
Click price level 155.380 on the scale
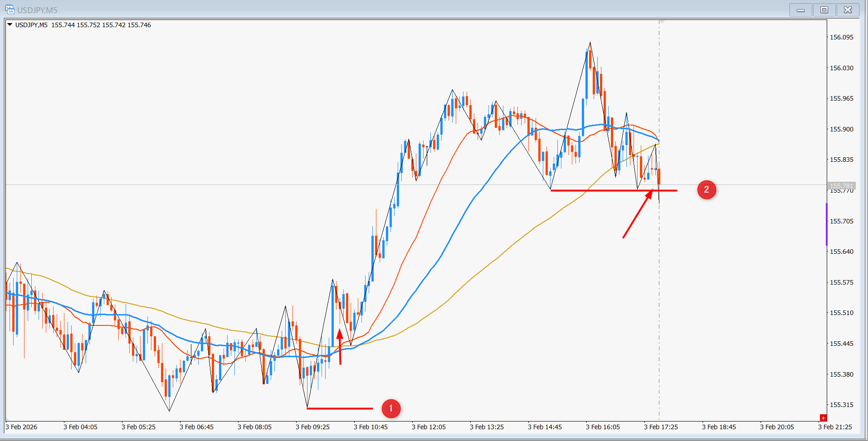[842, 374]
